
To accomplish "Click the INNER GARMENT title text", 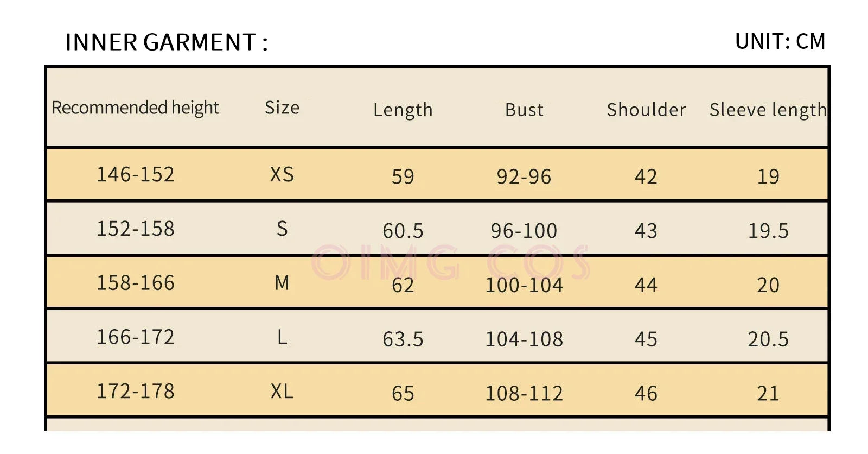I will pyautogui.click(x=167, y=42).
